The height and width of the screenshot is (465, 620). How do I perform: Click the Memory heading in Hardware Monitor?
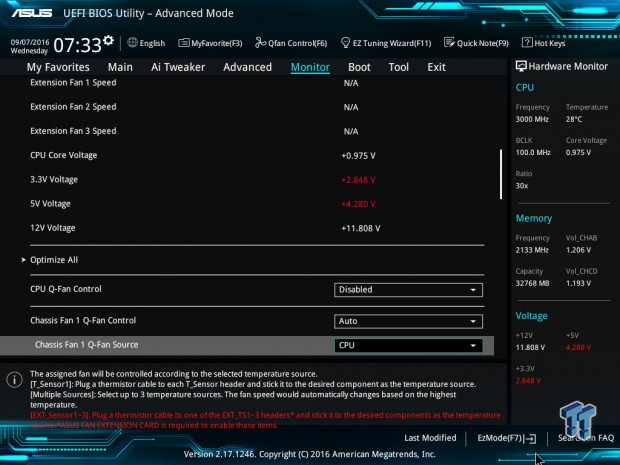click(534, 218)
